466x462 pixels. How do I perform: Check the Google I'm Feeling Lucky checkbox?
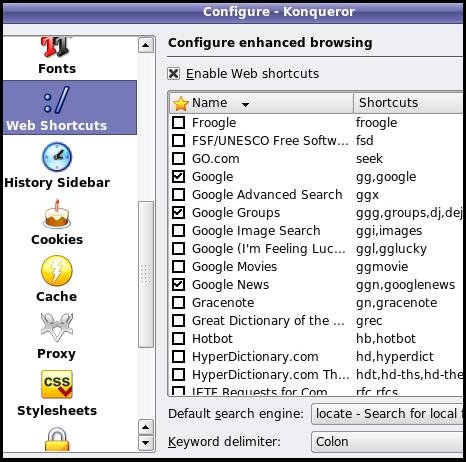click(178, 248)
